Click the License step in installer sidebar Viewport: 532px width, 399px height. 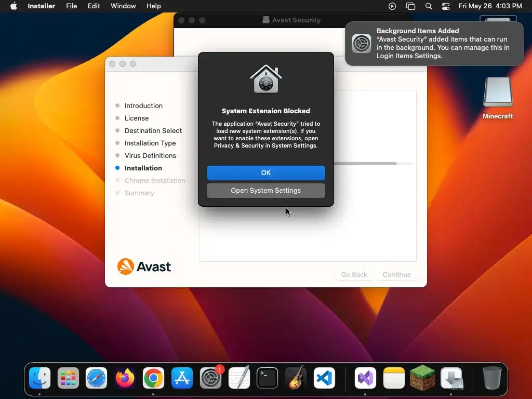click(x=137, y=118)
